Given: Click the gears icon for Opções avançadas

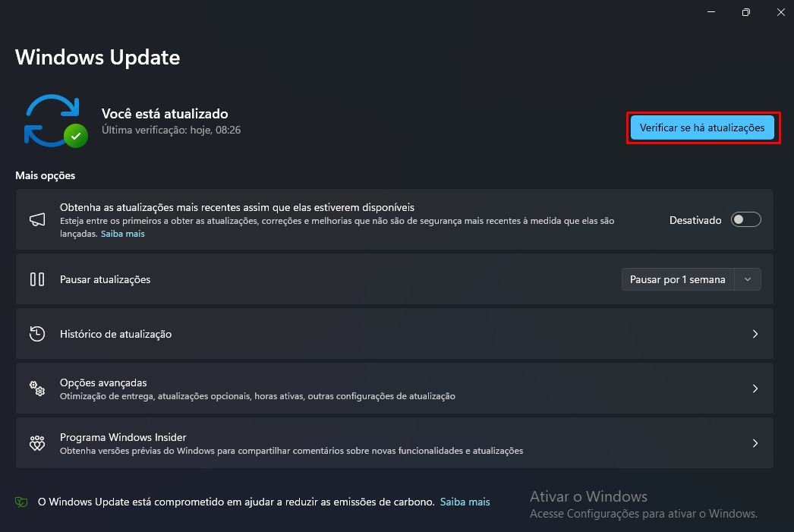Looking at the screenshot, I should click(37, 389).
